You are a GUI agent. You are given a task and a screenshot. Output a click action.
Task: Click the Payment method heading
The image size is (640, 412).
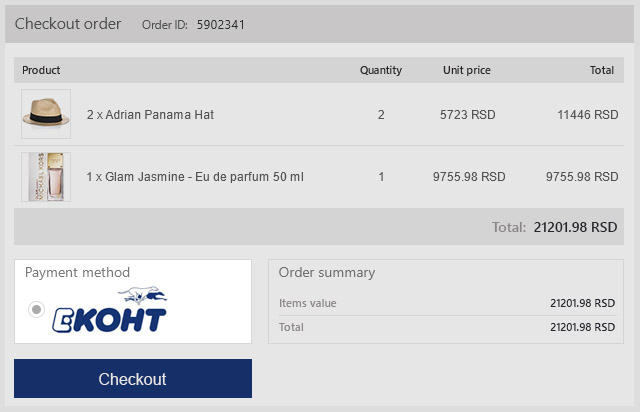(77, 272)
